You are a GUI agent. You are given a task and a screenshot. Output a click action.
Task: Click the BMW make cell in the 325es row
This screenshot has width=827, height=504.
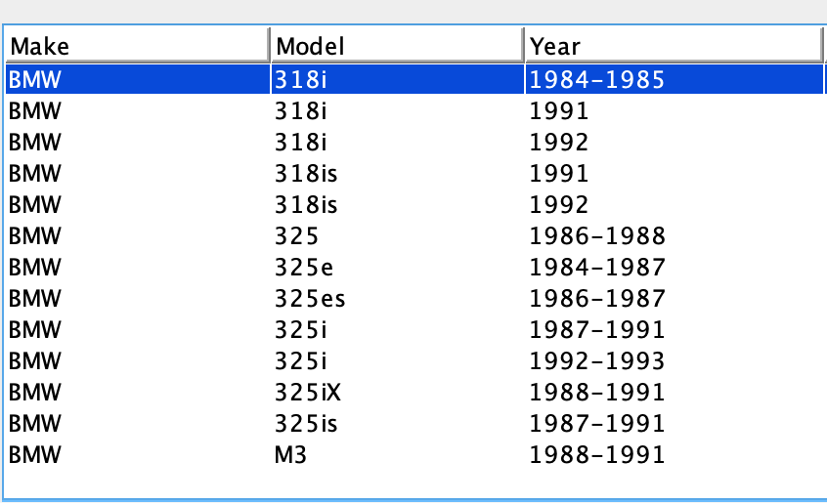tap(138, 298)
